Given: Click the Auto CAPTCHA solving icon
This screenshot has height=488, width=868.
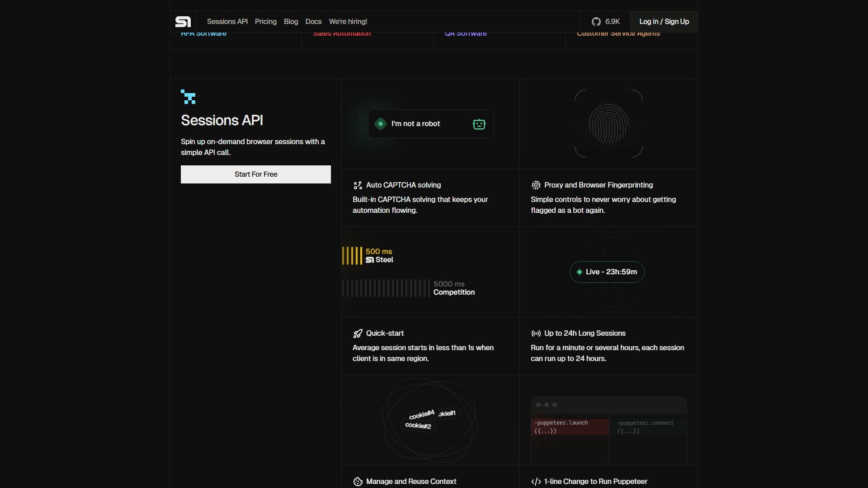Looking at the screenshot, I should pos(358,185).
